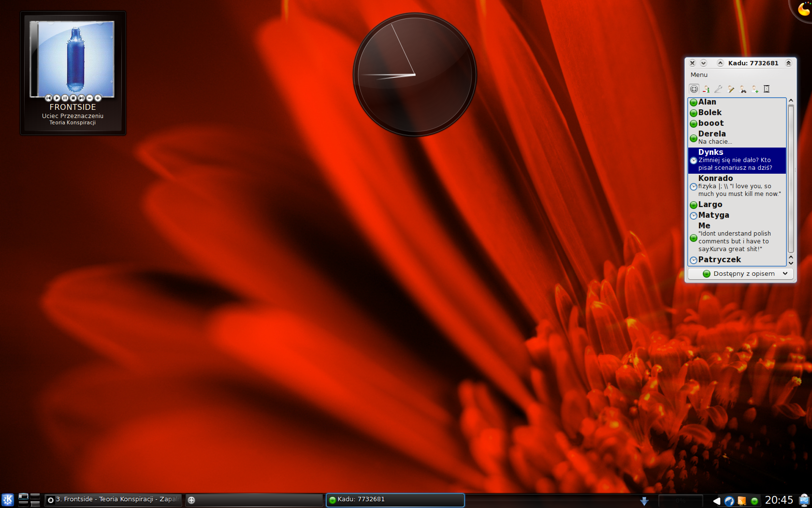This screenshot has height=508, width=812.
Task: Click the Kadu window menu down-arrow button
Action: coord(704,63)
